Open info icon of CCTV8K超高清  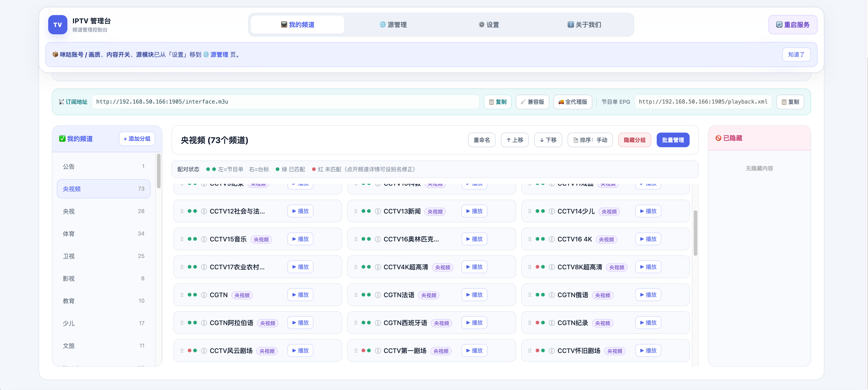pyautogui.click(x=552, y=267)
